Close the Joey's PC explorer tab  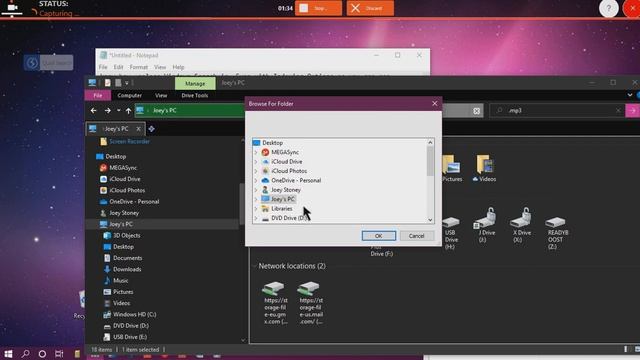tap(138, 129)
